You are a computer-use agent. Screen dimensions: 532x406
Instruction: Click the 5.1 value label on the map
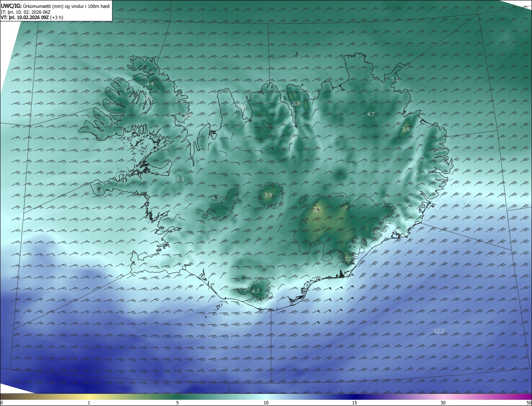tap(395, 79)
